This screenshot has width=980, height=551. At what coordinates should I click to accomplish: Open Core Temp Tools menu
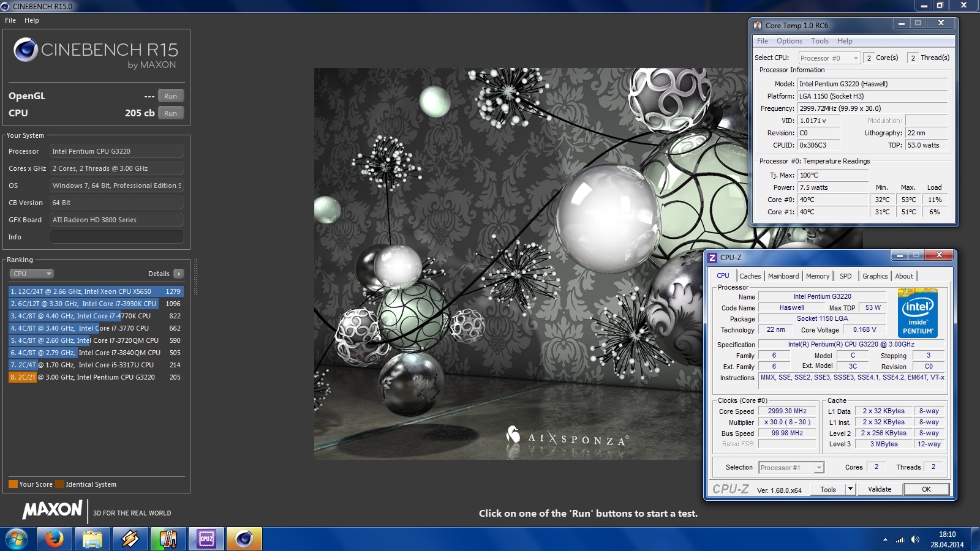820,41
